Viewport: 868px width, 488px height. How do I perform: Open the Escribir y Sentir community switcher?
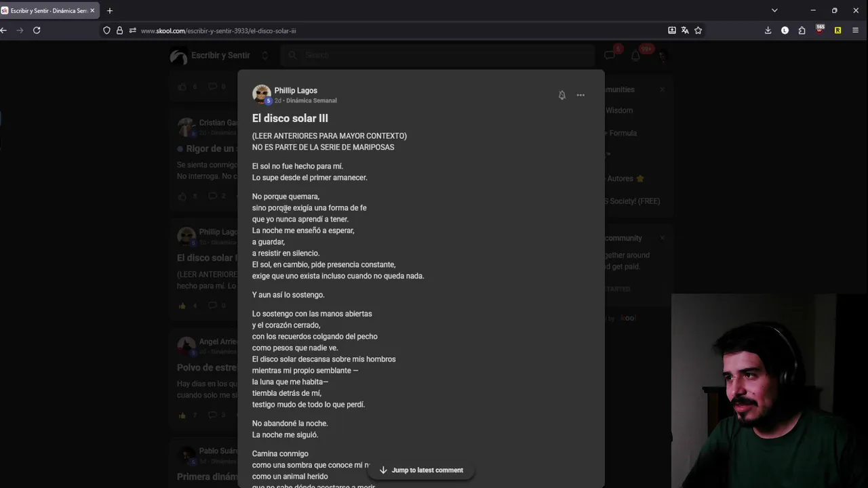pos(265,56)
